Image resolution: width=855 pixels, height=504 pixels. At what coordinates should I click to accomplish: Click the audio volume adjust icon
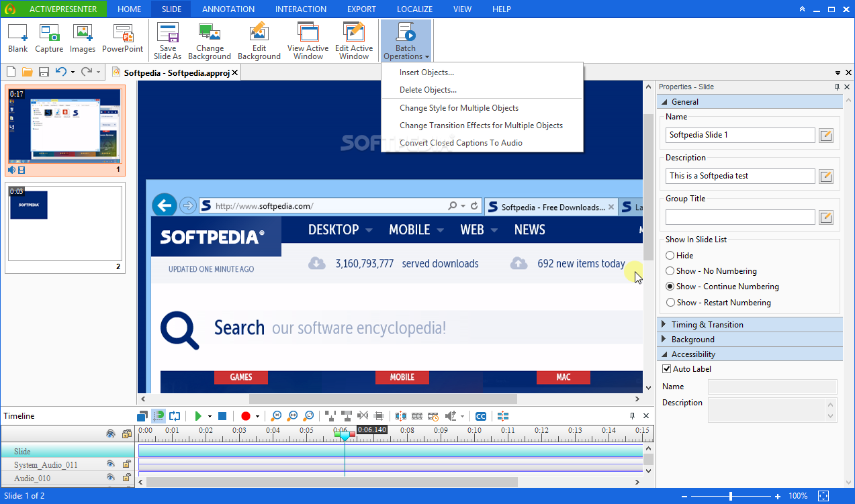[x=451, y=416]
